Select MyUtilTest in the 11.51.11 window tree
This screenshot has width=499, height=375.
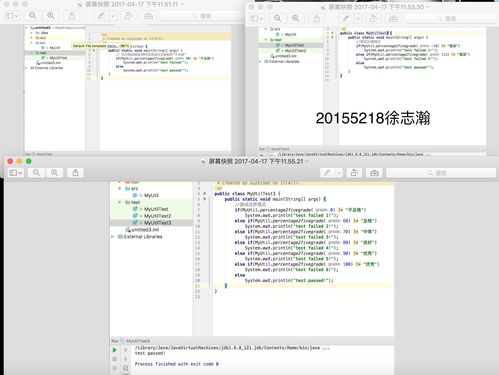(x=58, y=58)
